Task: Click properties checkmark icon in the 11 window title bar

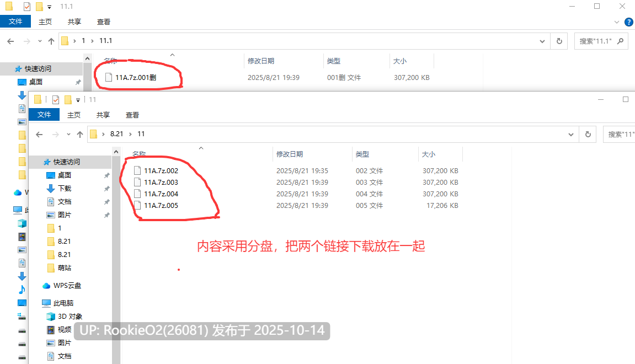Action: 56,100
